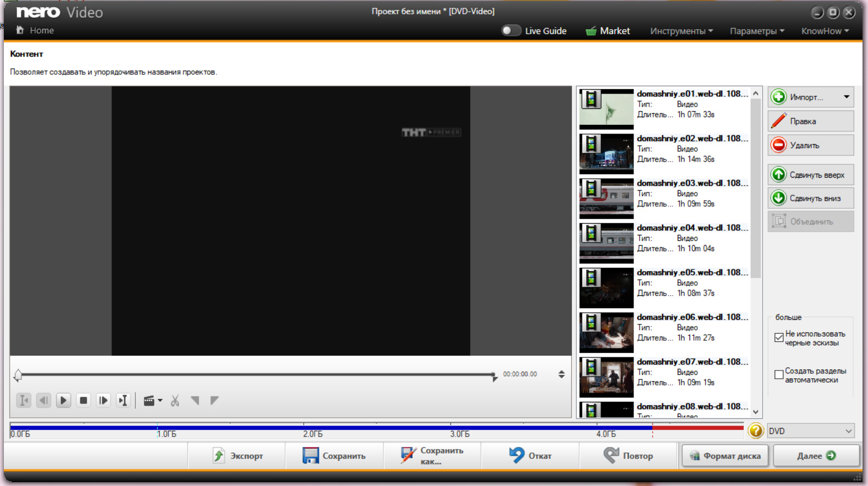Click Экспорт button
868x486 pixels.
(x=237, y=456)
